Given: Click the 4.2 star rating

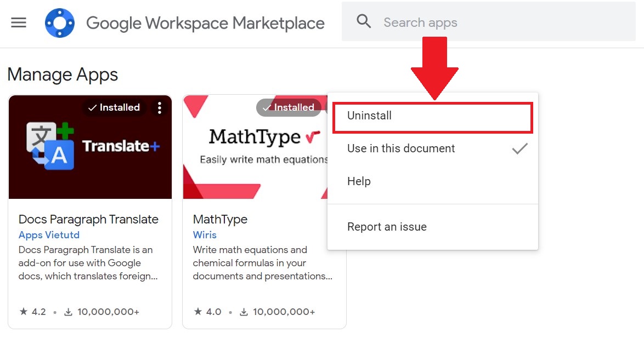Looking at the screenshot, I should click(x=33, y=312).
